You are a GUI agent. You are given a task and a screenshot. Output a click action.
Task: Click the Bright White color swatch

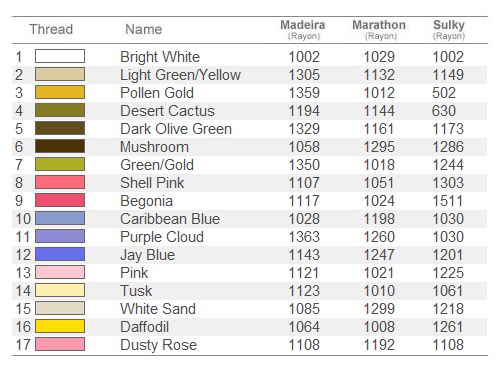pos(60,56)
